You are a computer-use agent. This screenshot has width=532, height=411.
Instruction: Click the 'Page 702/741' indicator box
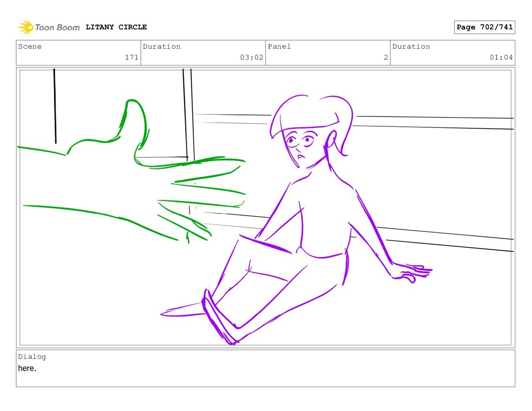(485, 27)
